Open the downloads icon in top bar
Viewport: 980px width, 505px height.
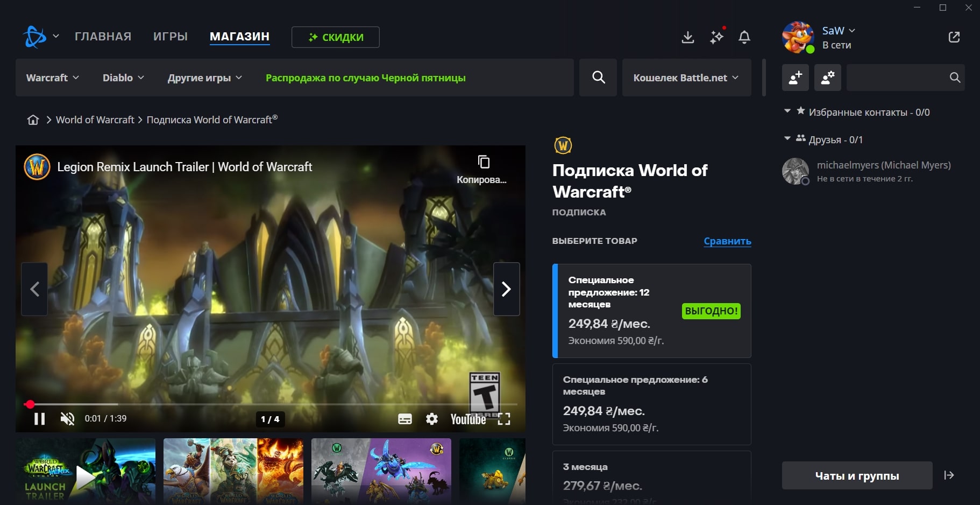click(687, 37)
